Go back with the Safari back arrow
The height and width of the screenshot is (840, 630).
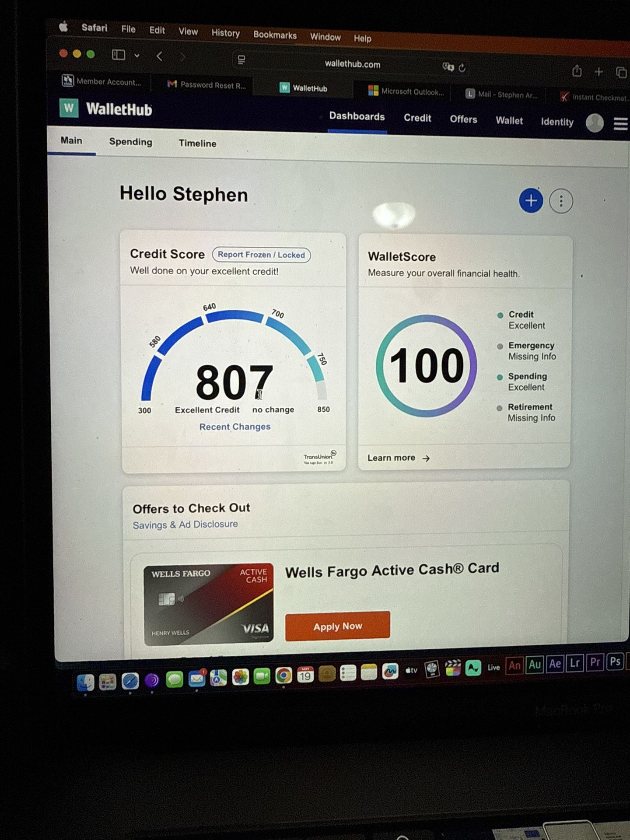159,56
